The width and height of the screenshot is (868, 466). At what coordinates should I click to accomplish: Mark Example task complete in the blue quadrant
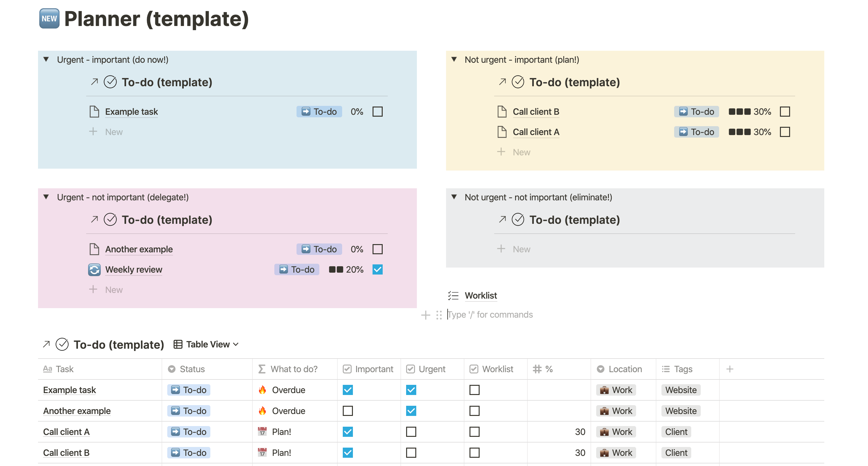point(377,111)
